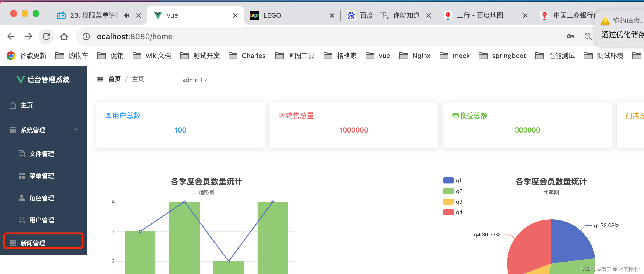Screen dimensions: 644x274
Task: Click the value 1000000 in 销售总量 card
Action: tap(354, 130)
